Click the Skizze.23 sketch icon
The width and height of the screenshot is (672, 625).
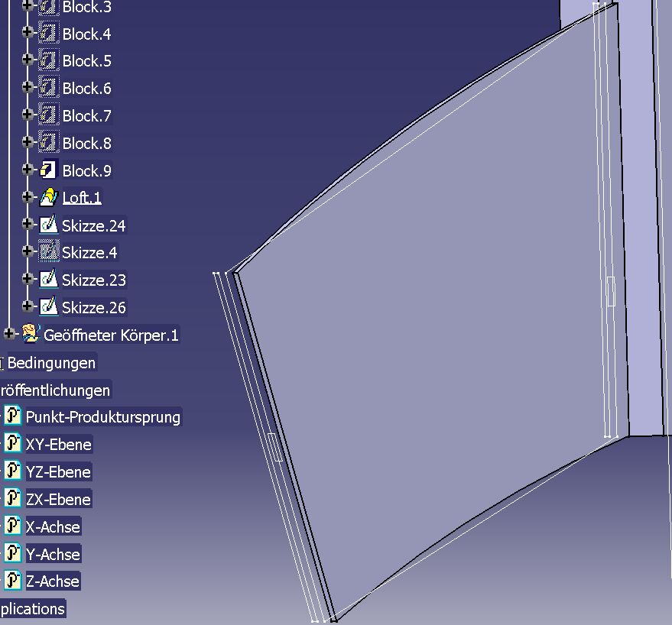48,279
